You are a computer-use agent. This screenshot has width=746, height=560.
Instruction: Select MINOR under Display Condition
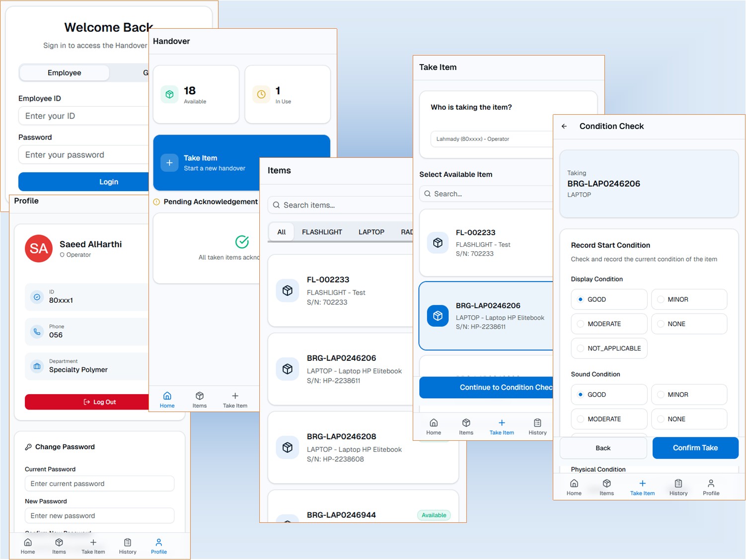pyautogui.click(x=689, y=299)
